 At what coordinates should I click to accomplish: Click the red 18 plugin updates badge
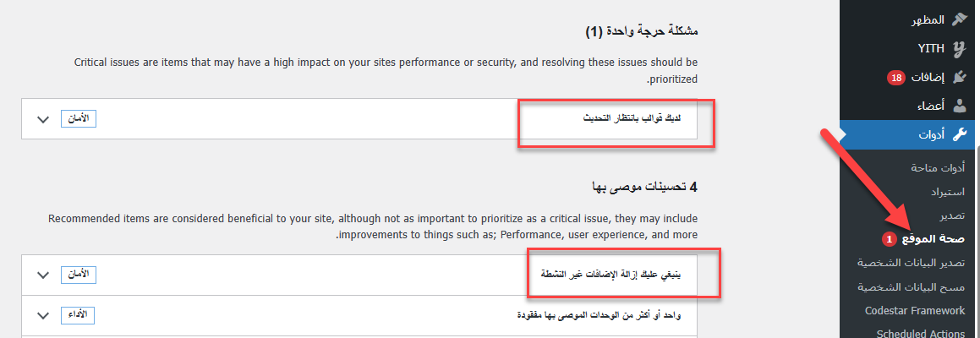(x=896, y=78)
